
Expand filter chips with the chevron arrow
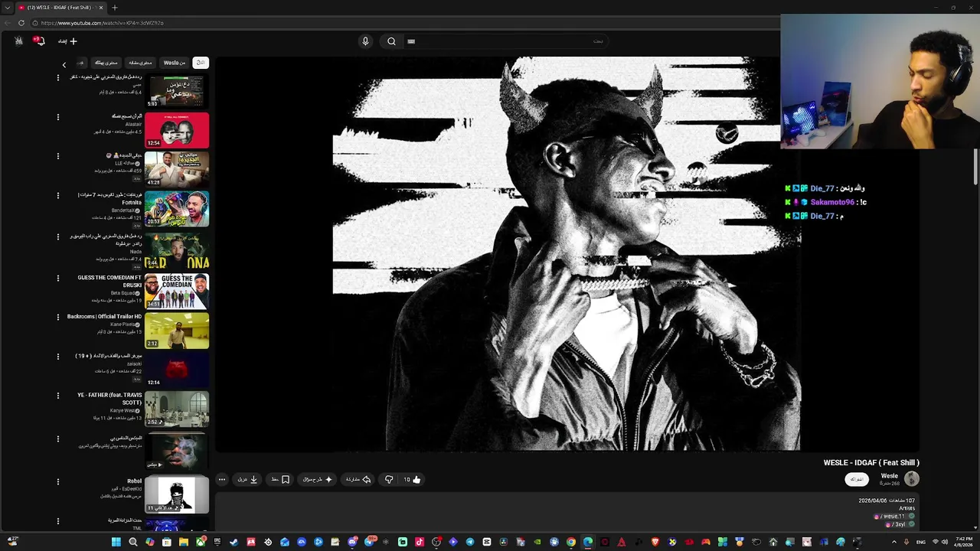(x=64, y=64)
